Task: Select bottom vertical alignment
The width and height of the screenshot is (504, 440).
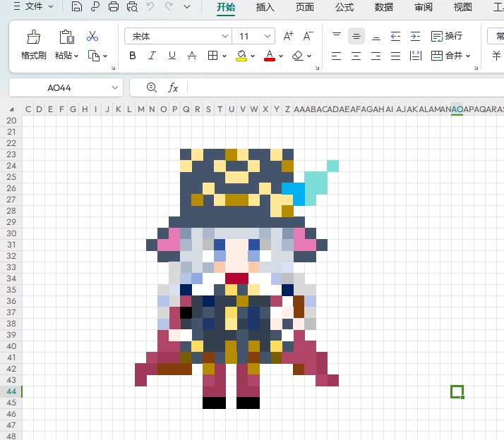Action: pyautogui.click(x=376, y=37)
